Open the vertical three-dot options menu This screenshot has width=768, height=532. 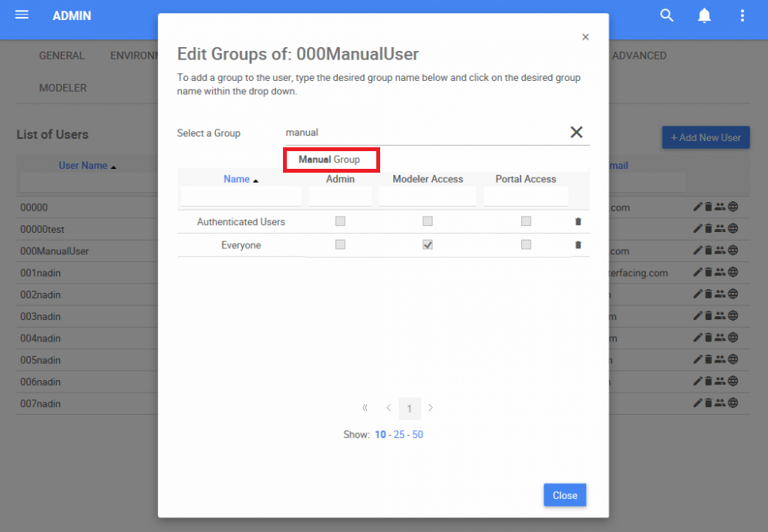743,15
